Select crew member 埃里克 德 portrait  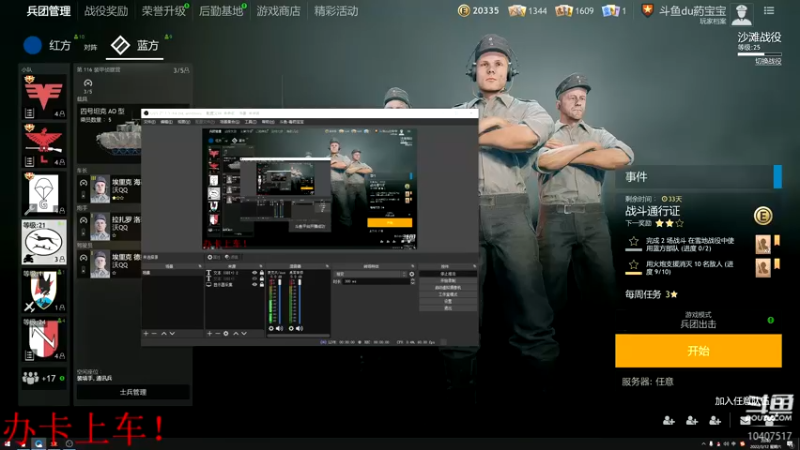[100, 264]
